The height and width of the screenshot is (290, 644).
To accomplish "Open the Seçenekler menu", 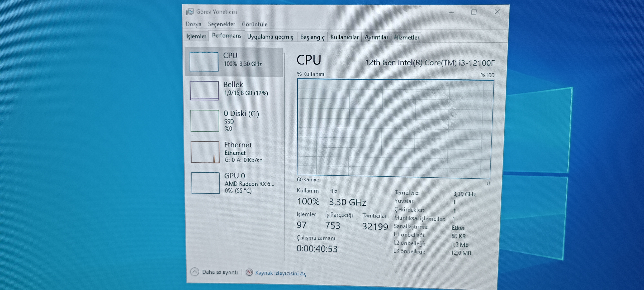I will tap(222, 24).
